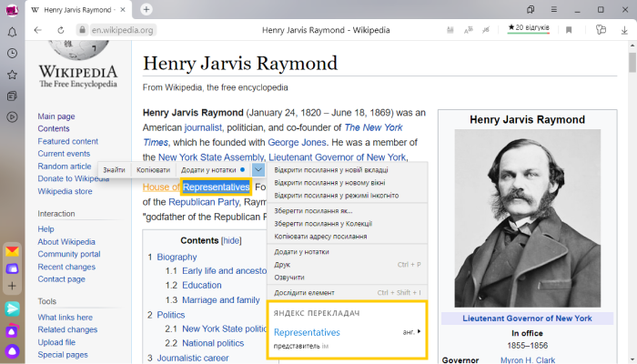637x364 pixels.
Task: Click Знайти in selection toolbar
Action: point(114,170)
